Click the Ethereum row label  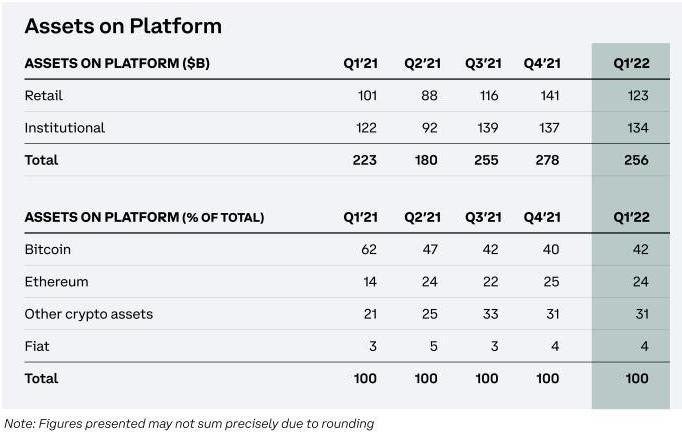coord(57,282)
